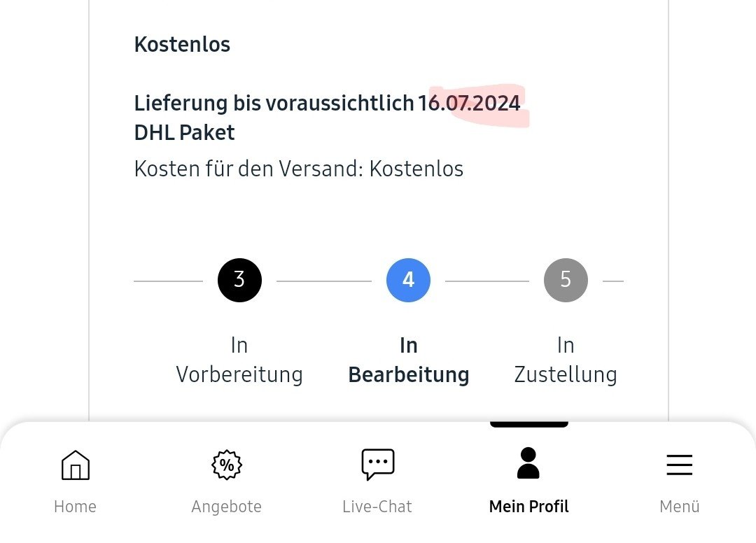Tap the "Mein Profil" text label
Image resolution: width=756 pixels, height=543 pixels.
pos(528,507)
